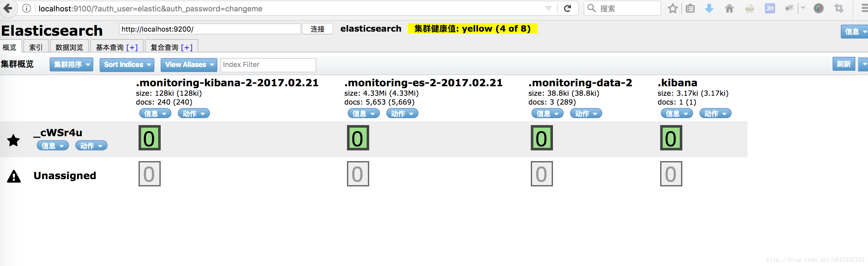This screenshot has width=868, height=266.
Task: Click the yellow cluster health status label
Action: 472,29
